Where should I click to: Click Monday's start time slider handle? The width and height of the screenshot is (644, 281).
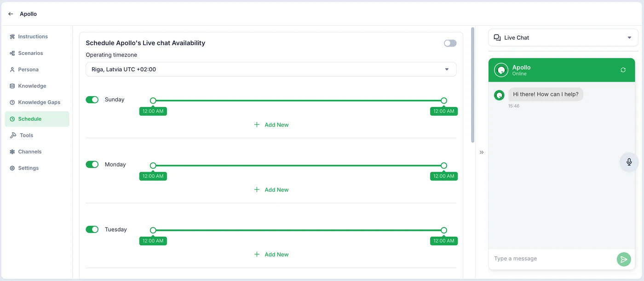[153, 165]
